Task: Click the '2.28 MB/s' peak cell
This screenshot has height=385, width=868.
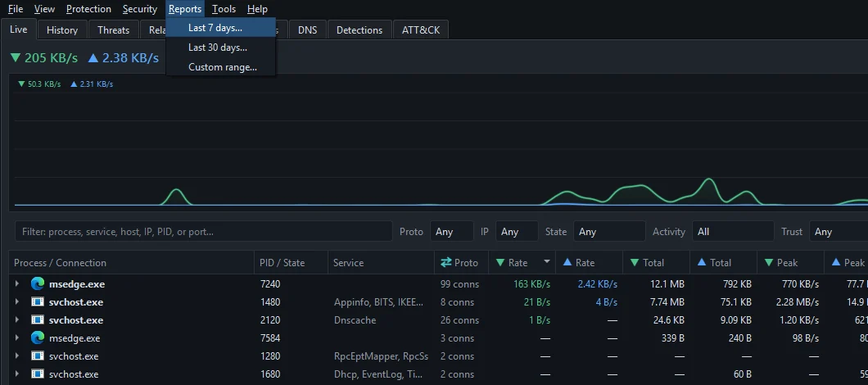Action: (797, 302)
